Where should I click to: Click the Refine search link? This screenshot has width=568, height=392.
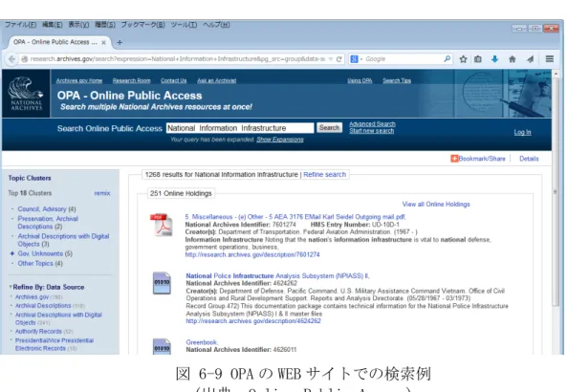(324, 175)
